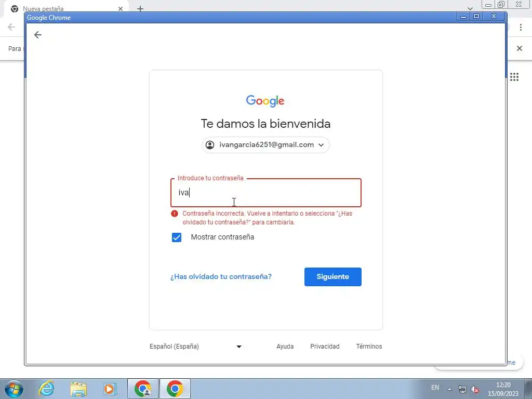Add a new tab with the plus button
This screenshot has height=399, width=532.
140,9
